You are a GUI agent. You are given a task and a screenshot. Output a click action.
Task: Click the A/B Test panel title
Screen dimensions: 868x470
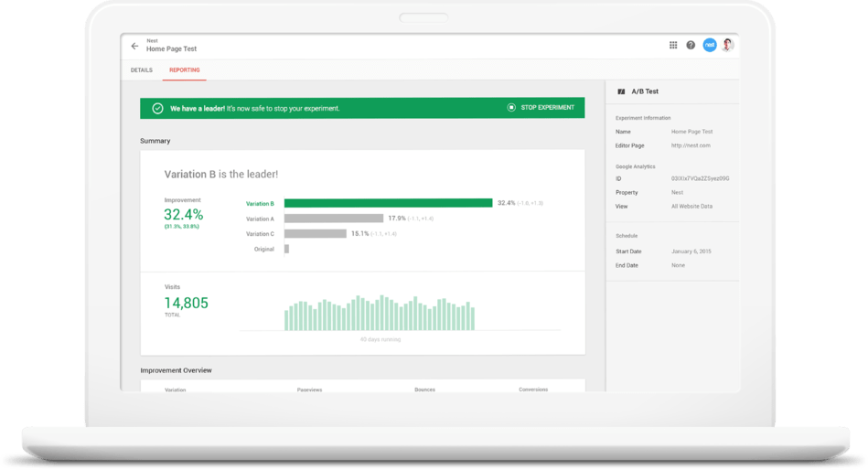pos(645,91)
